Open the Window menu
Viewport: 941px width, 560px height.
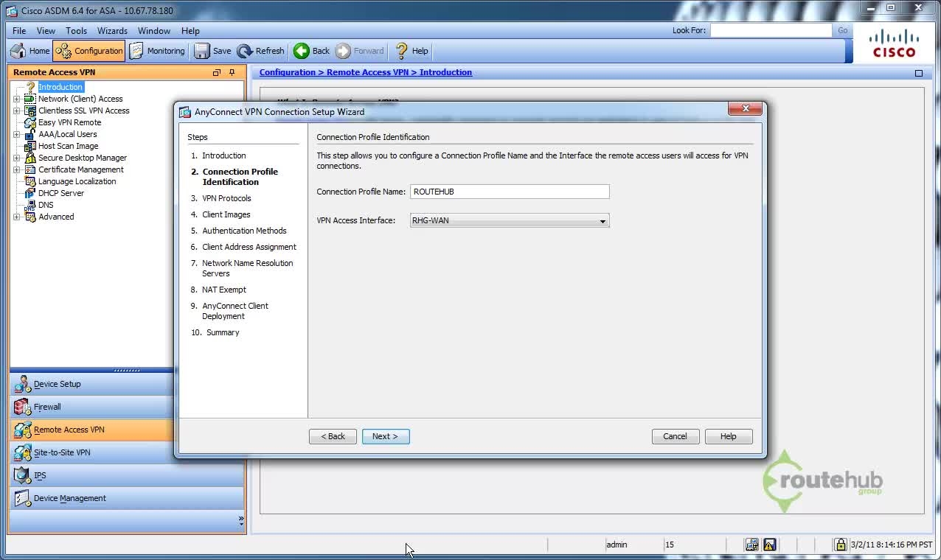[154, 31]
